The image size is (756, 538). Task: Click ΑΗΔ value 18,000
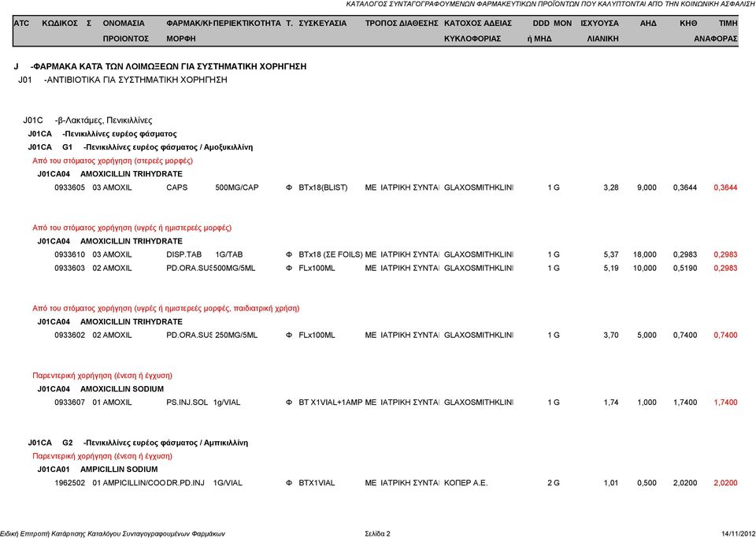click(x=645, y=254)
